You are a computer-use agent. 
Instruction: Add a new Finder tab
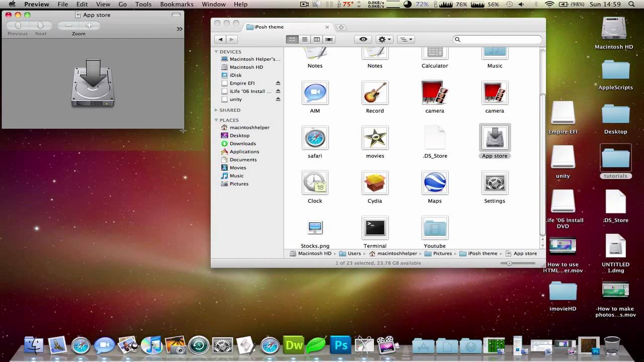pos(341,27)
